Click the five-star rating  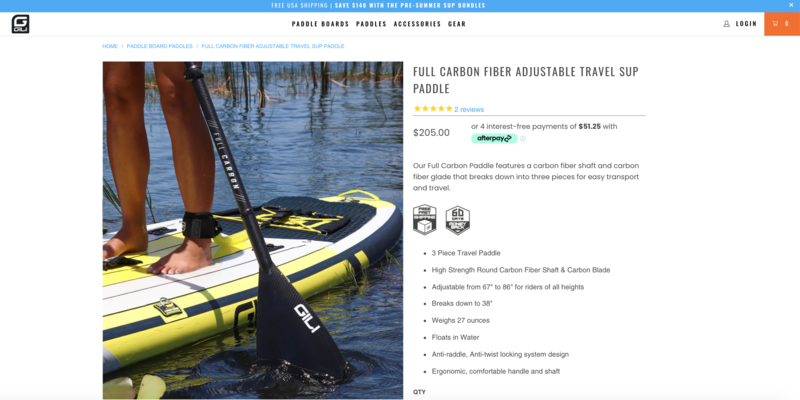tap(433, 109)
